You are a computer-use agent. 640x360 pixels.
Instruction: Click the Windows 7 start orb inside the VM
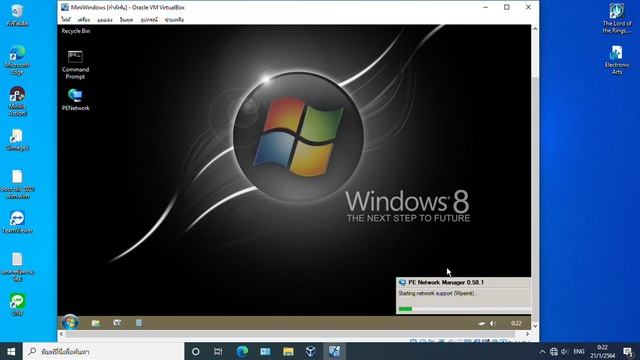click(x=70, y=322)
